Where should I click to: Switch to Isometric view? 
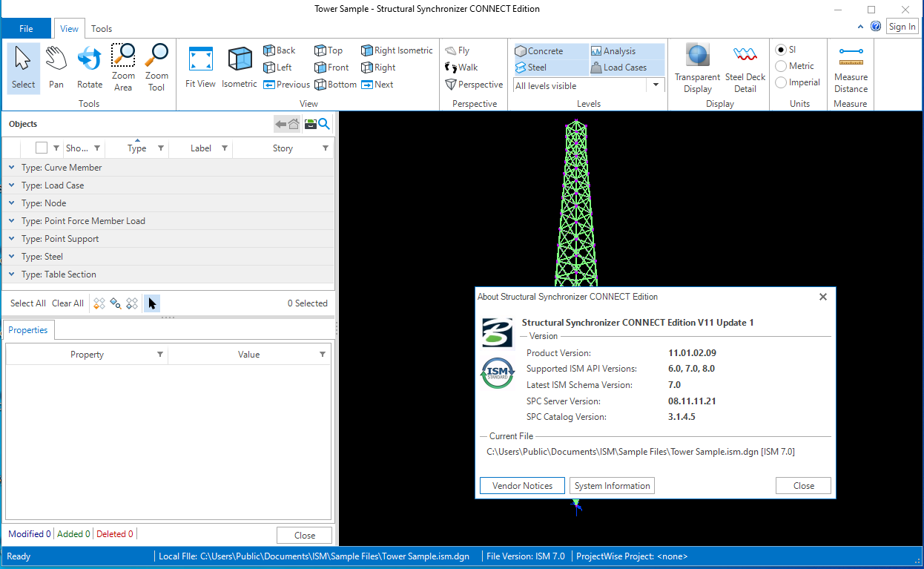pos(240,68)
